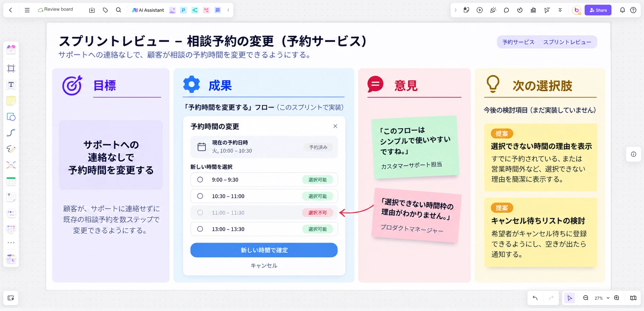Open the comment bubble tool
Image resolution: width=644 pixels, height=311 pixels.
coord(506,10)
